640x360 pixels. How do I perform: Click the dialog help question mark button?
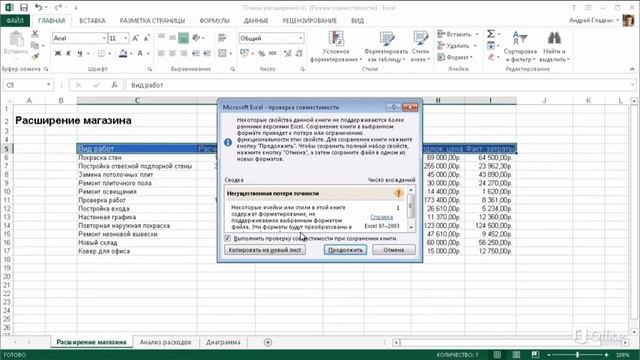pyautogui.click(x=393, y=107)
